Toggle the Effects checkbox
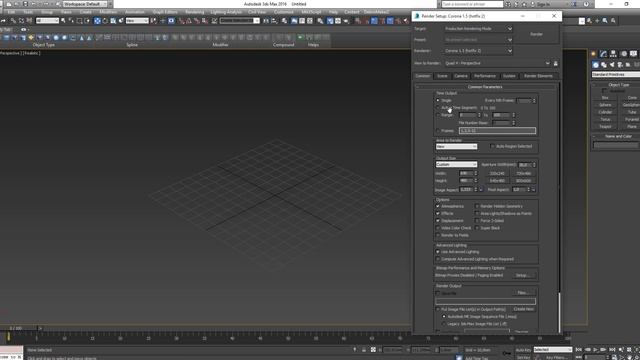The height and width of the screenshot is (360, 640). coord(438,213)
